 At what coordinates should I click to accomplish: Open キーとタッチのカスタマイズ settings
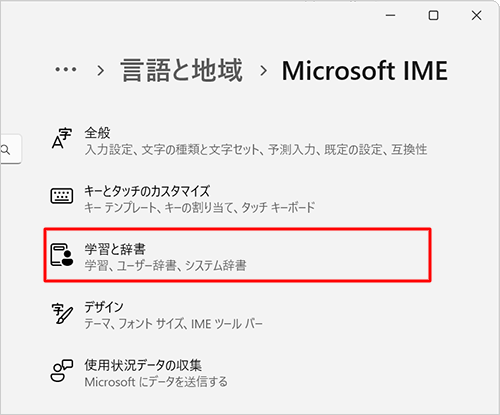click(x=237, y=199)
